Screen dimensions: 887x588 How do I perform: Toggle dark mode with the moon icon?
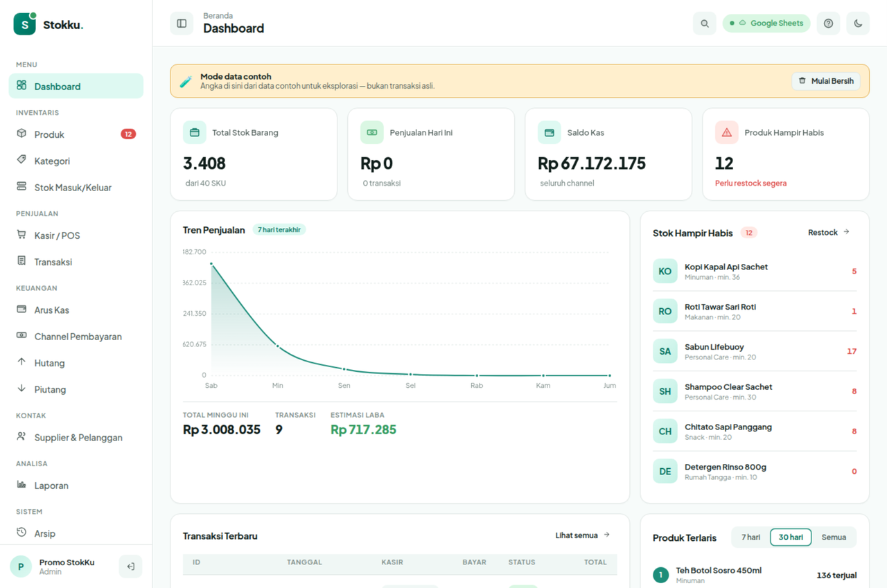858,24
